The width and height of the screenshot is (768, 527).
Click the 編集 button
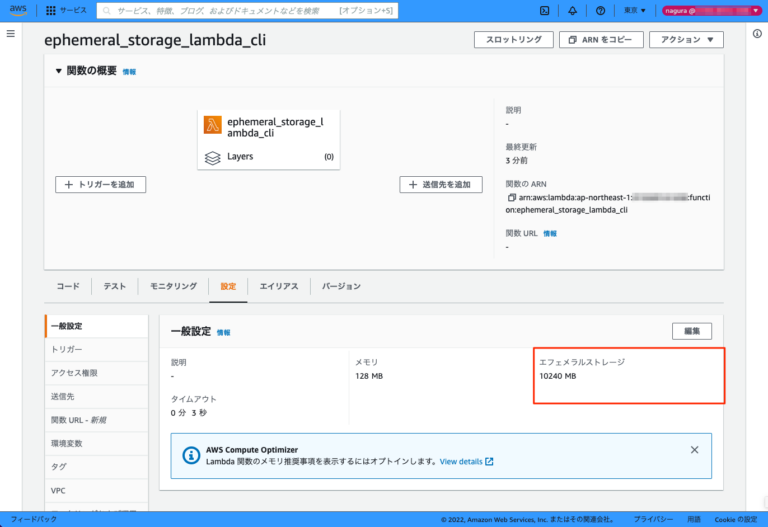[x=691, y=331]
